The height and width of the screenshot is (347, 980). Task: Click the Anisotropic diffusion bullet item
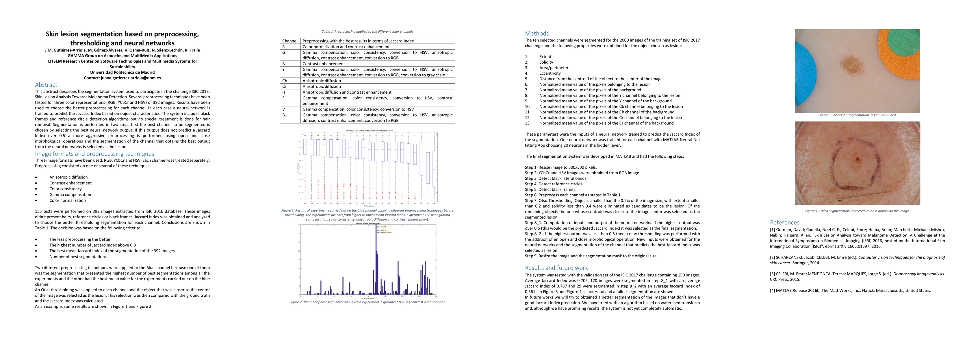click(68, 177)
